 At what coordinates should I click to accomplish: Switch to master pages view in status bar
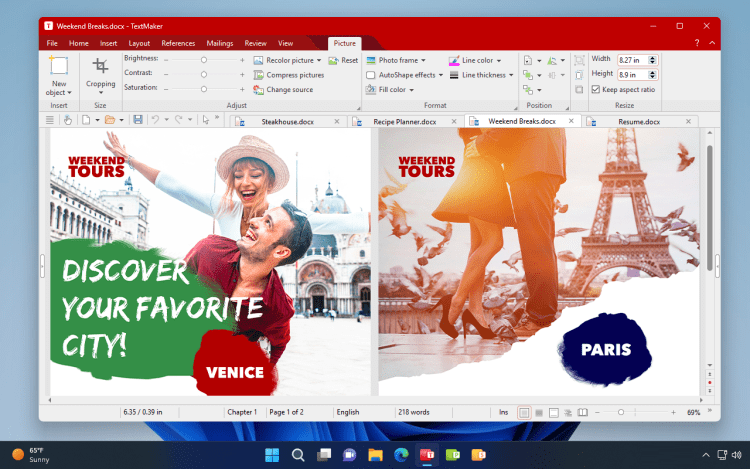click(x=554, y=412)
